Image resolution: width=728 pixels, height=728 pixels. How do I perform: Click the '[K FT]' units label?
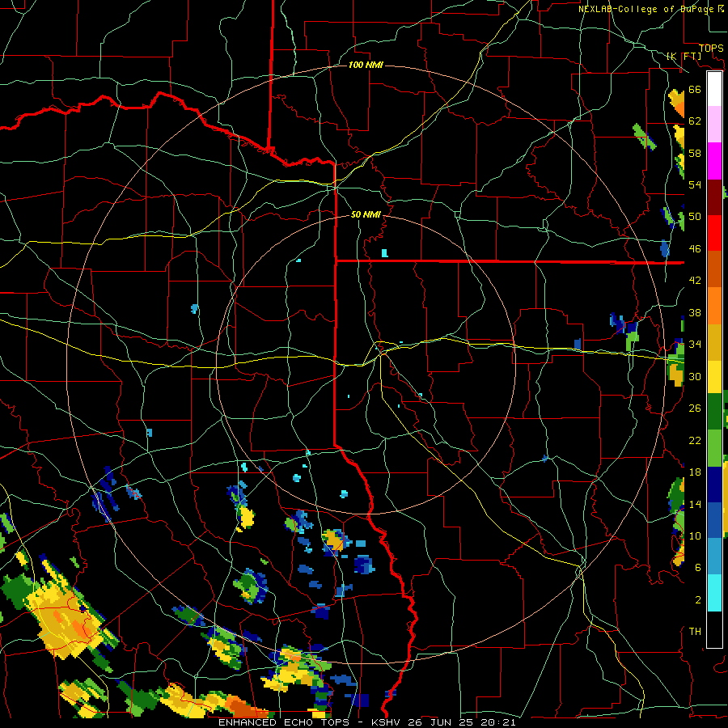coord(684,56)
